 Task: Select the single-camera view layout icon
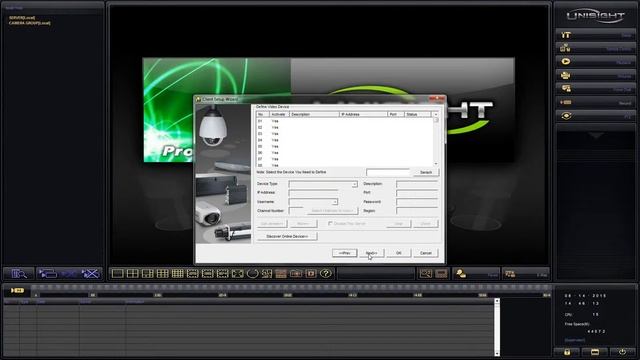click(x=118, y=273)
